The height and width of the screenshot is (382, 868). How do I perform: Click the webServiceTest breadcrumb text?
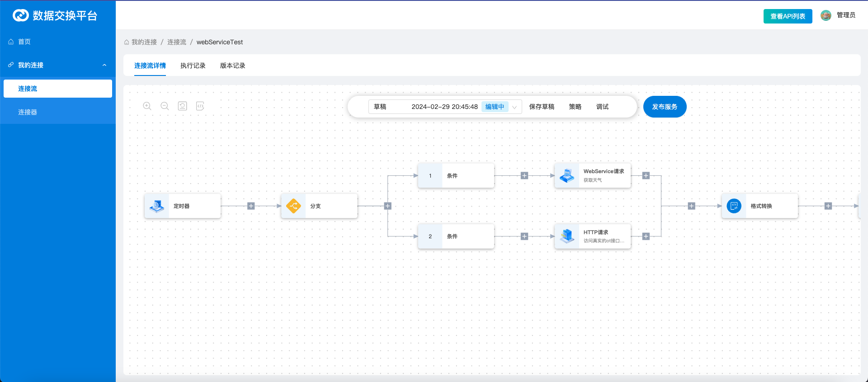click(x=220, y=42)
